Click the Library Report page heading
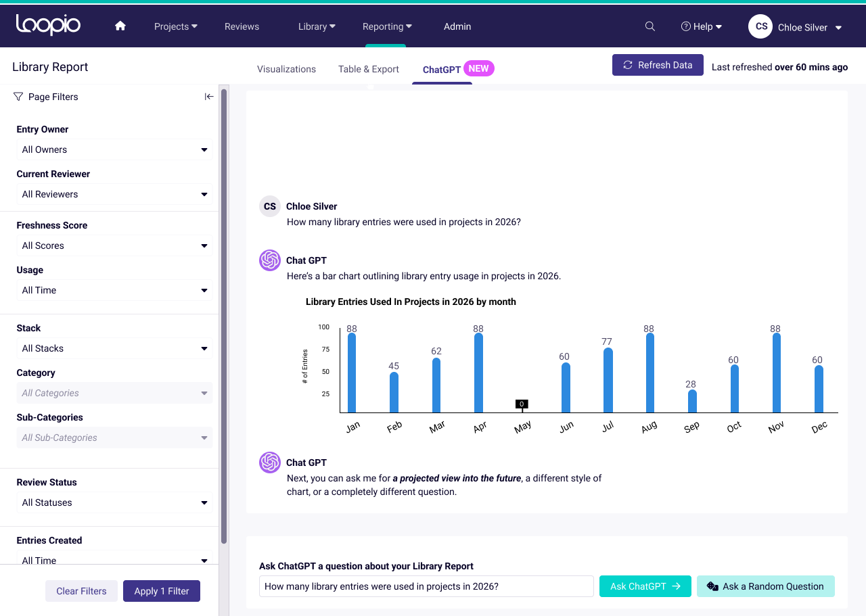This screenshot has height=616, width=866. click(x=50, y=67)
